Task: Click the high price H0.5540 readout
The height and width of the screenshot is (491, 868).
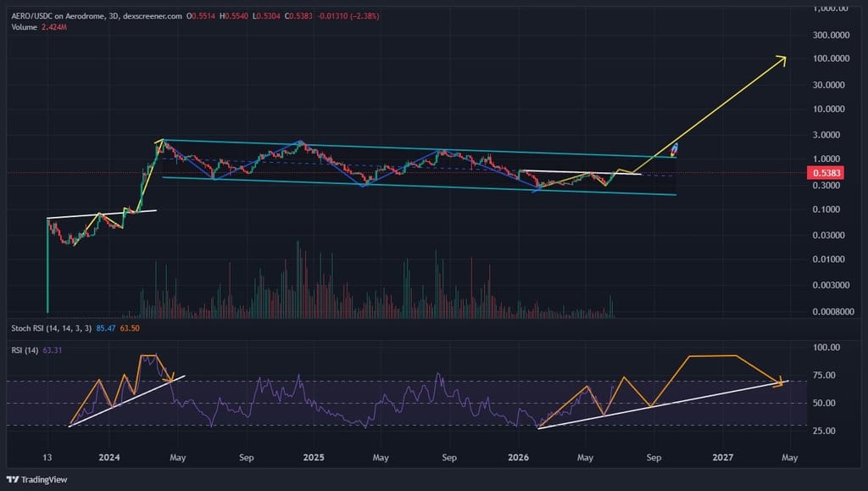Action: pyautogui.click(x=234, y=16)
